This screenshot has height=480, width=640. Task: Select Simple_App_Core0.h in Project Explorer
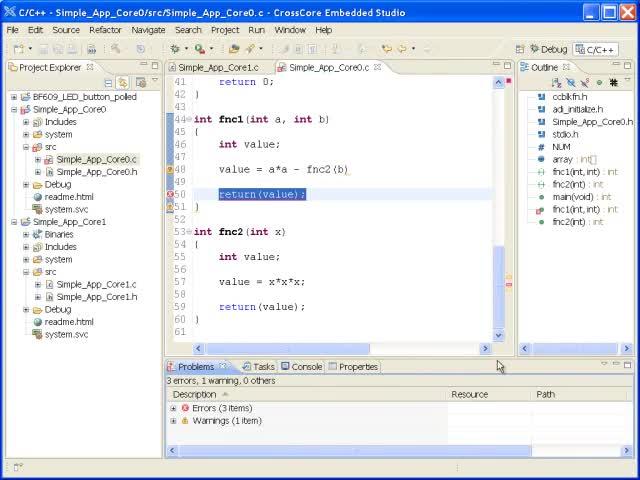click(97, 172)
